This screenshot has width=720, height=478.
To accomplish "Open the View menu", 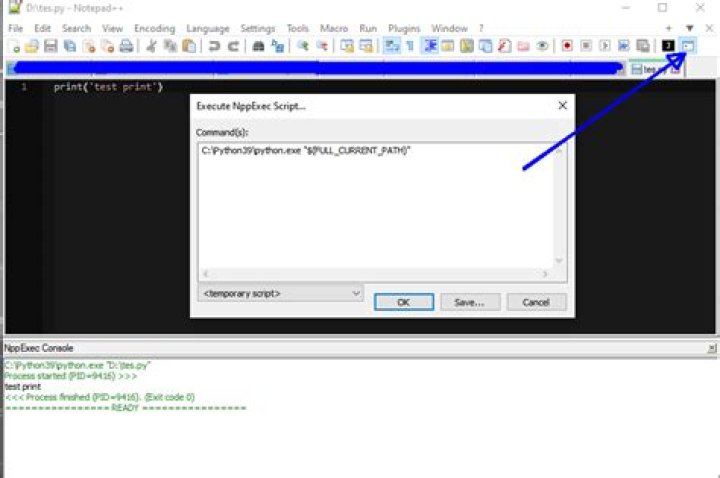I will point(112,28).
